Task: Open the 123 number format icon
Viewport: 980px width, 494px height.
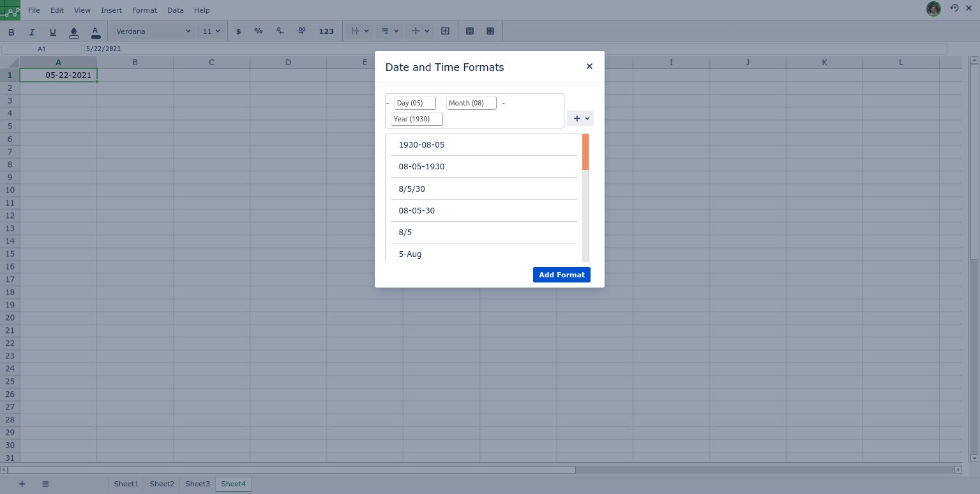Action: [326, 31]
